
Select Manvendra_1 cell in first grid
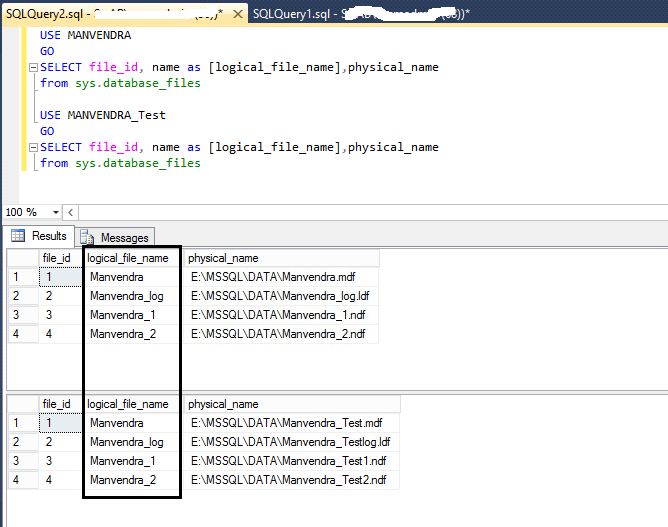pyautogui.click(x=131, y=315)
